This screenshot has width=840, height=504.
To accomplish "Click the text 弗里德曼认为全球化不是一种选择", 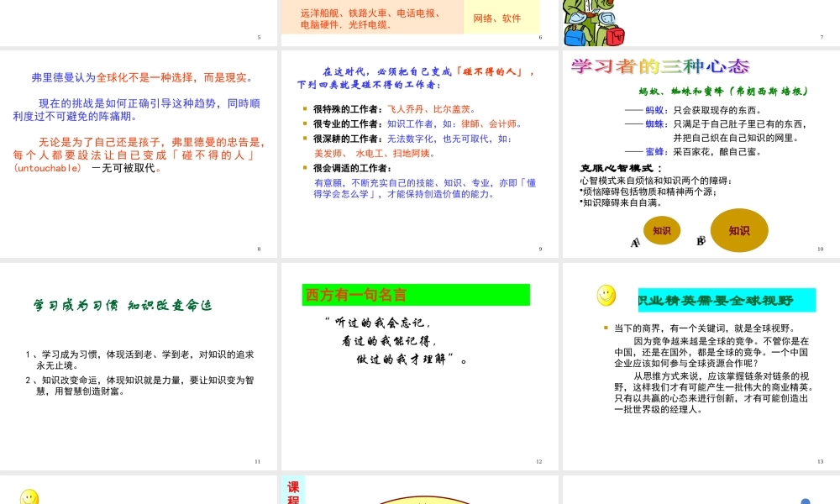I will pos(112,77).
